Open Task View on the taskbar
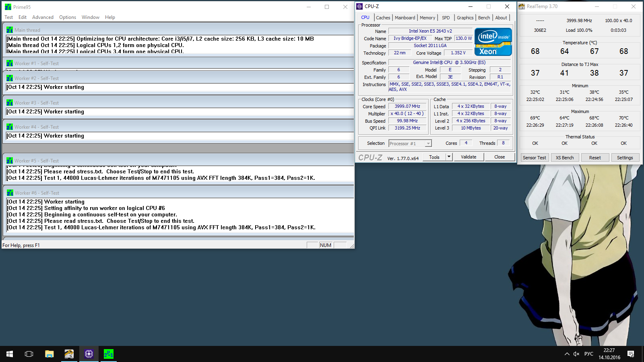Screen dimensions: 644x362 pyautogui.click(x=29, y=354)
